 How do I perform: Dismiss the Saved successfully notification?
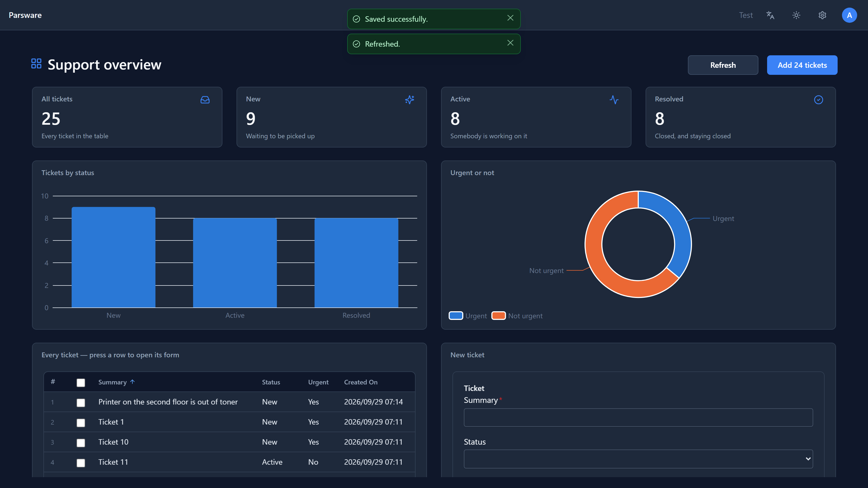(510, 18)
